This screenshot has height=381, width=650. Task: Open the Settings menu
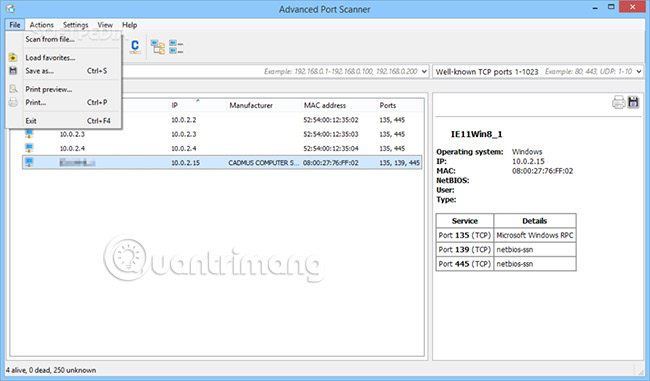point(75,25)
